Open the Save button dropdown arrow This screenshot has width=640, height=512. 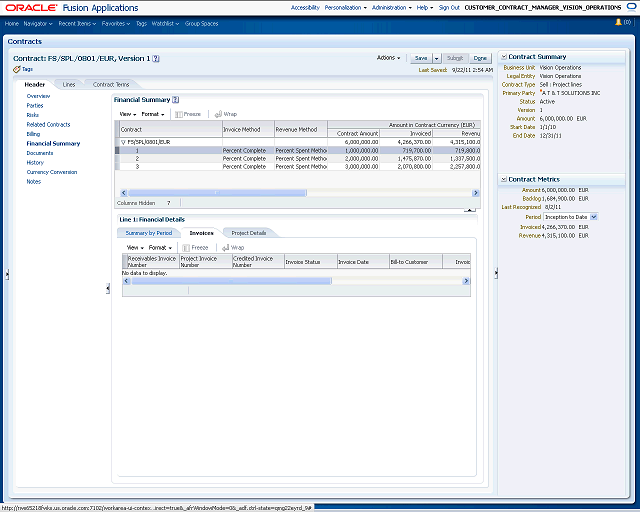(436, 58)
